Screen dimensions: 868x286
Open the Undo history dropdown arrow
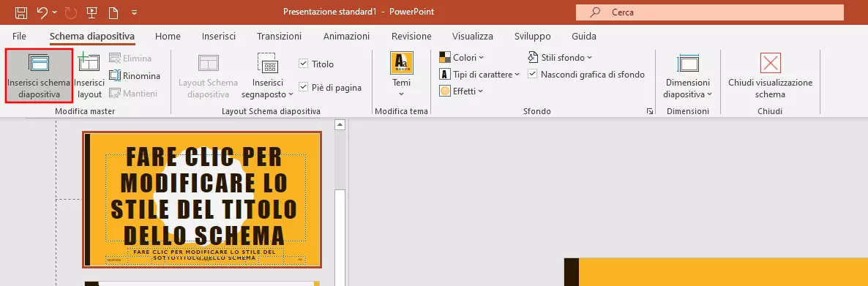point(54,12)
